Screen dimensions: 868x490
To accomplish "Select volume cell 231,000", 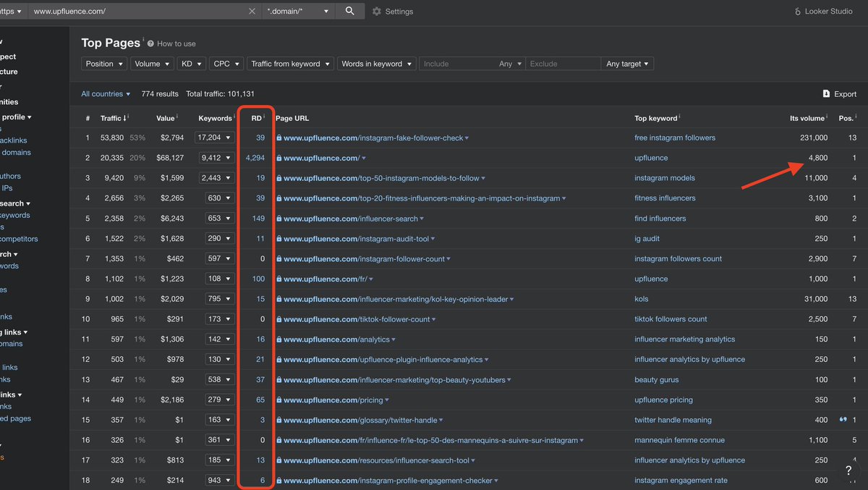I will 813,138.
